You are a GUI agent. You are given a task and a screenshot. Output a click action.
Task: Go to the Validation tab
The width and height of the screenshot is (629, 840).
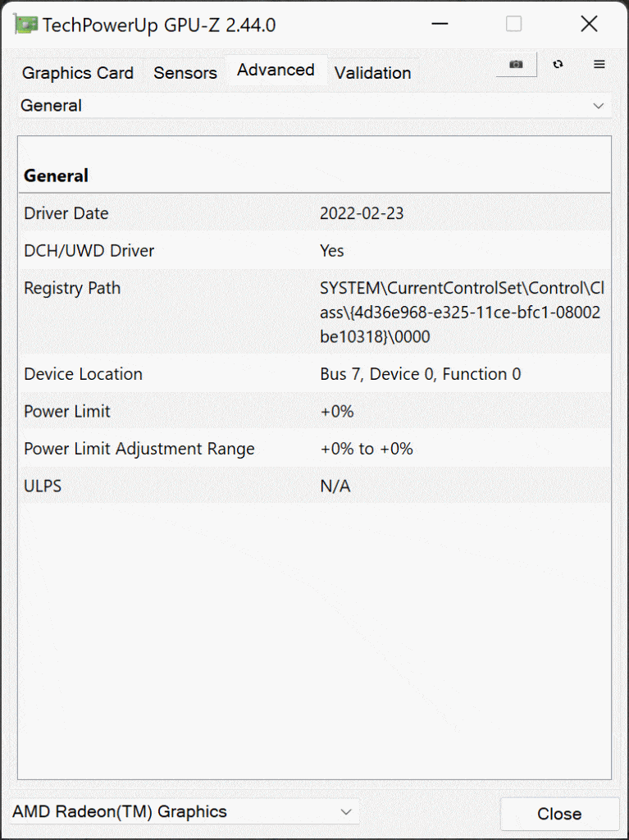(373, 73)
